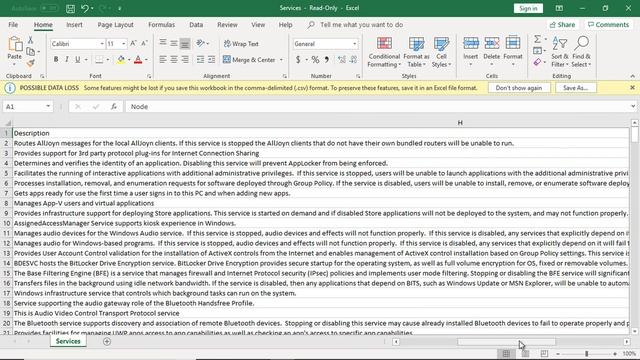The image size is (640, 360).
Task: Click the Format Painter brush icon
Action: (30, 63)
